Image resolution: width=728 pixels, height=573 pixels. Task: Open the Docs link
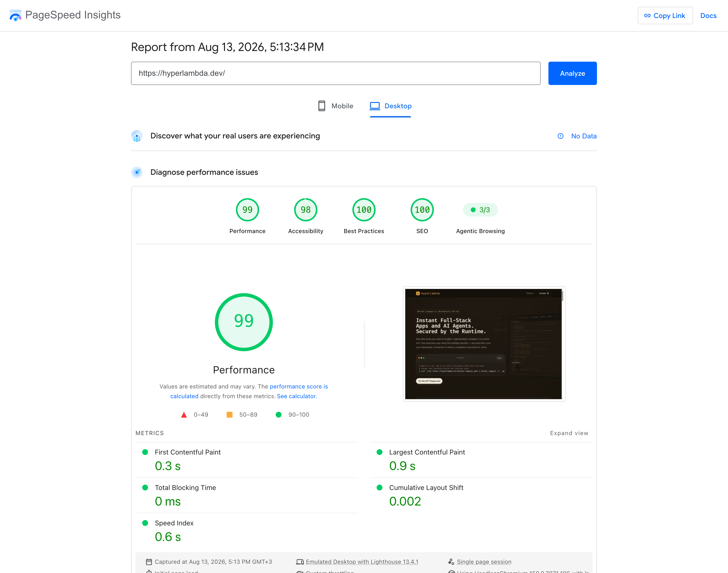click(x=708, y=16)
